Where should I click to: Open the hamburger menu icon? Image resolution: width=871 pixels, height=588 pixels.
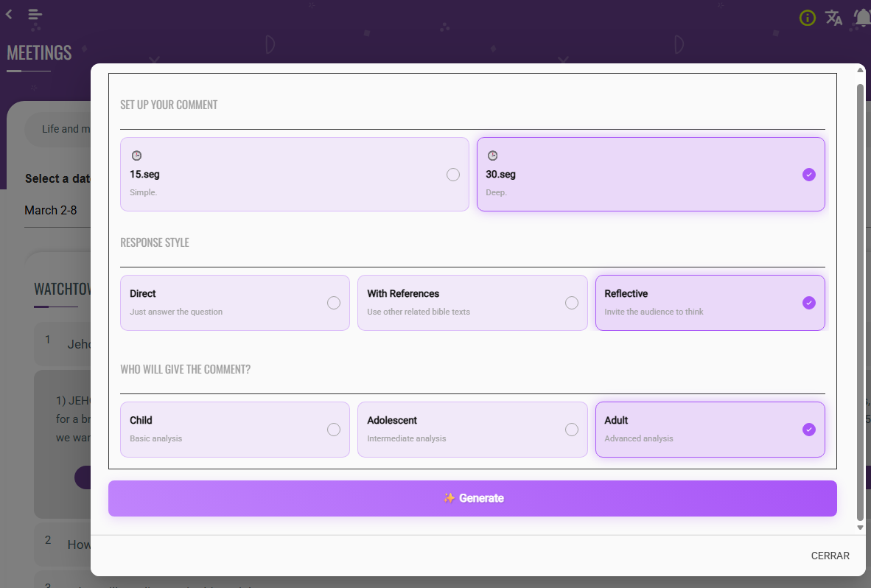(x=35, y=14)
